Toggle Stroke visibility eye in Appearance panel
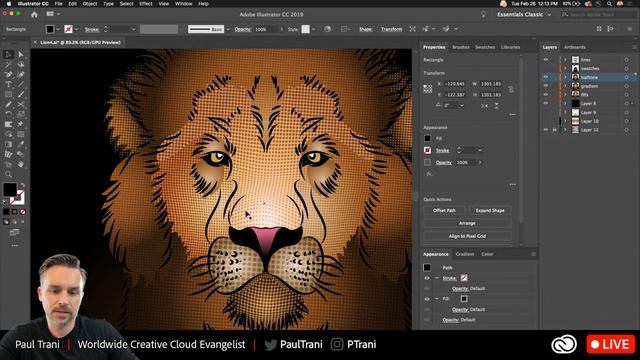This screenshot has width=640, height=360. click(x=427, y=278)
